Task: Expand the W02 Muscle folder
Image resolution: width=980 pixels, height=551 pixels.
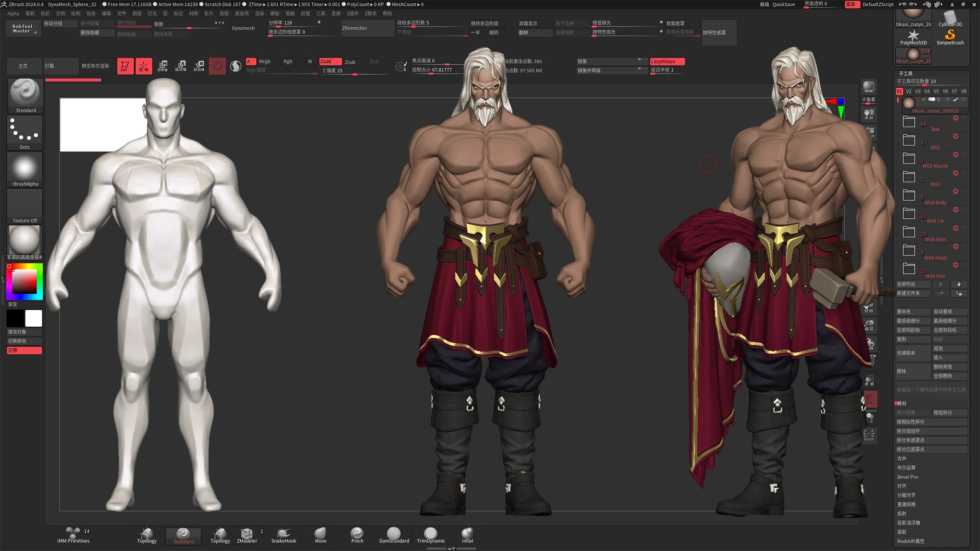Action: click(909, 159)
